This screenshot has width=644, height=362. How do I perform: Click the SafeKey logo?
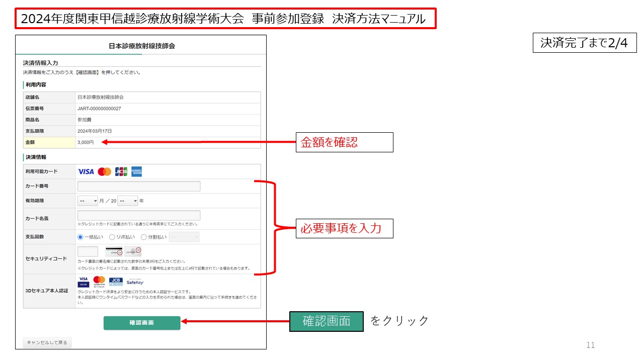(x=135, y=282)
